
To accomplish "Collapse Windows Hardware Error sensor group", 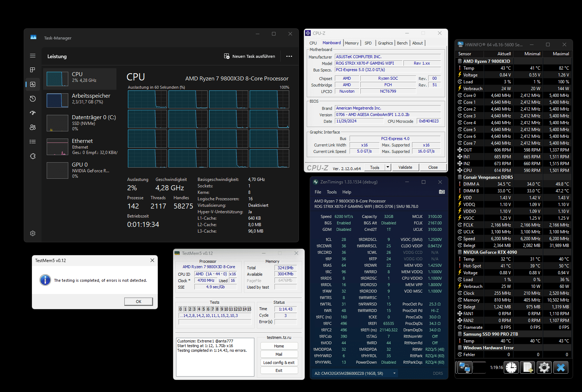I will (x=460, y=348).
